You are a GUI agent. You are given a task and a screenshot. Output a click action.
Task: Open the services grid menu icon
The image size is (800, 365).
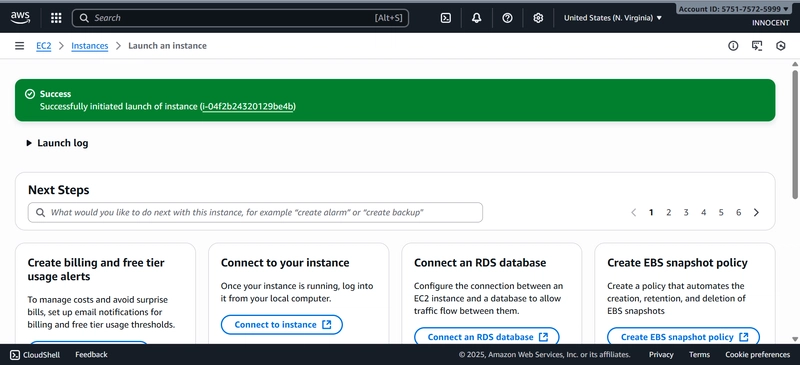coord(56,18)
